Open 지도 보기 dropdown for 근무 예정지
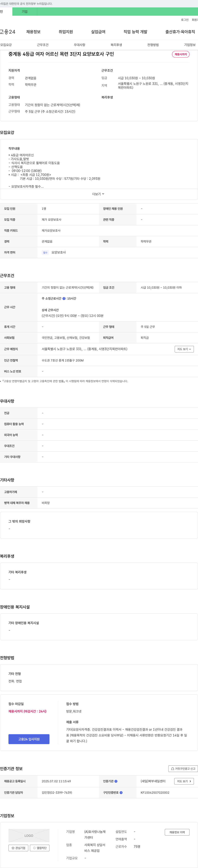This screenshot has height=868, width=198. click(184, 349)
